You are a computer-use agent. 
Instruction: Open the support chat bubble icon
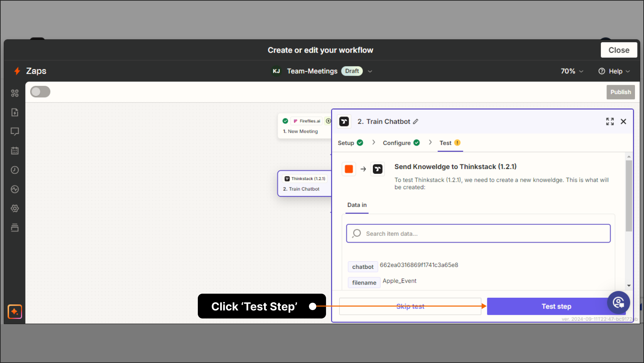[619, 302]
